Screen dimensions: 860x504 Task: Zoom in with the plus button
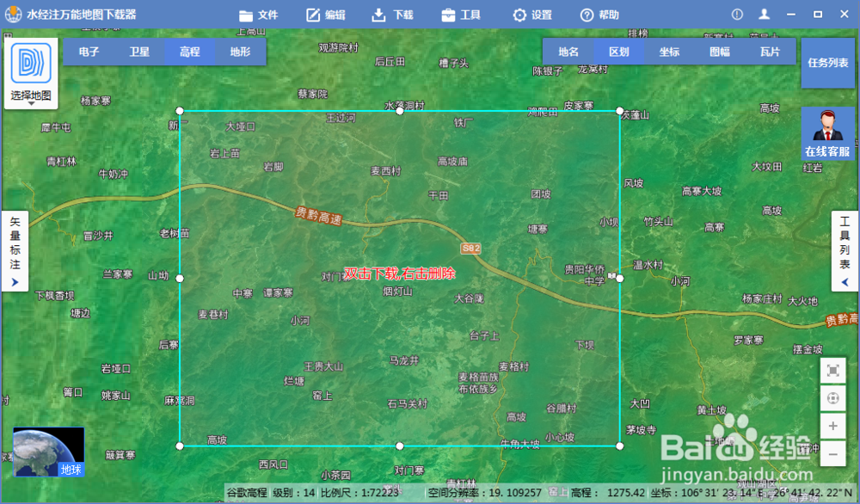tap(832, 426)
